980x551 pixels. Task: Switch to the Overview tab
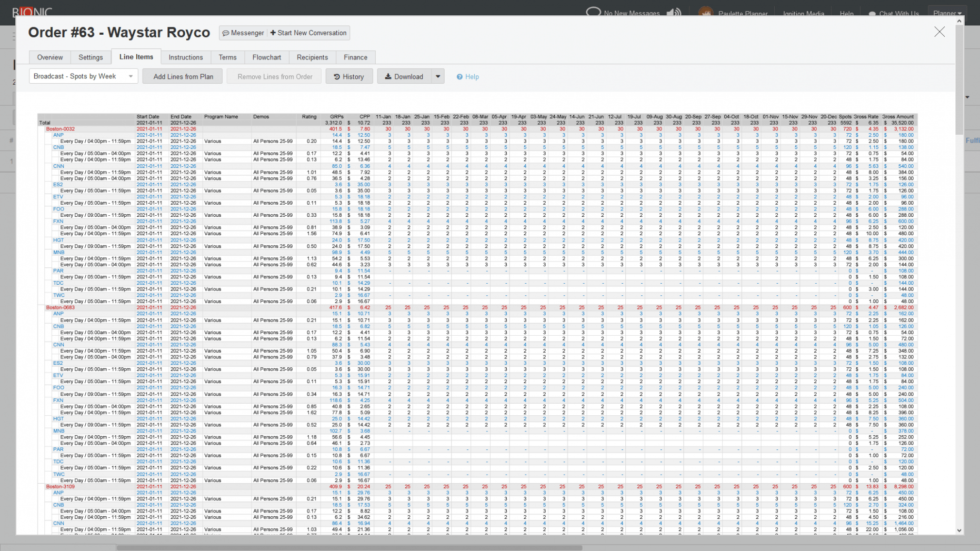point(50,57)
